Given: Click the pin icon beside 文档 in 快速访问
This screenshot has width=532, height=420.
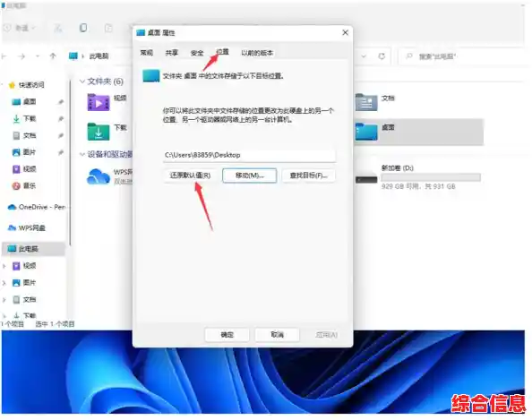Looking at the screenshot, I should [61, 136].
